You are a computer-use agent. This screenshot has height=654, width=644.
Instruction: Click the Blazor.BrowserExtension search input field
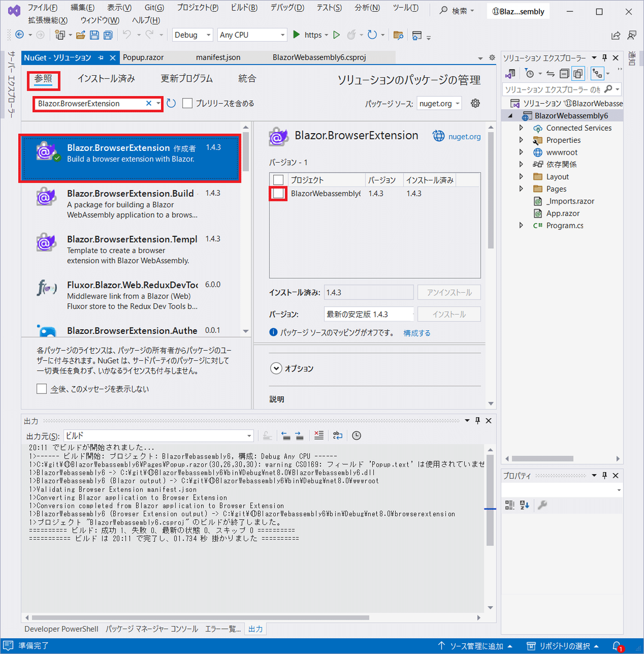tap(90, 104)
